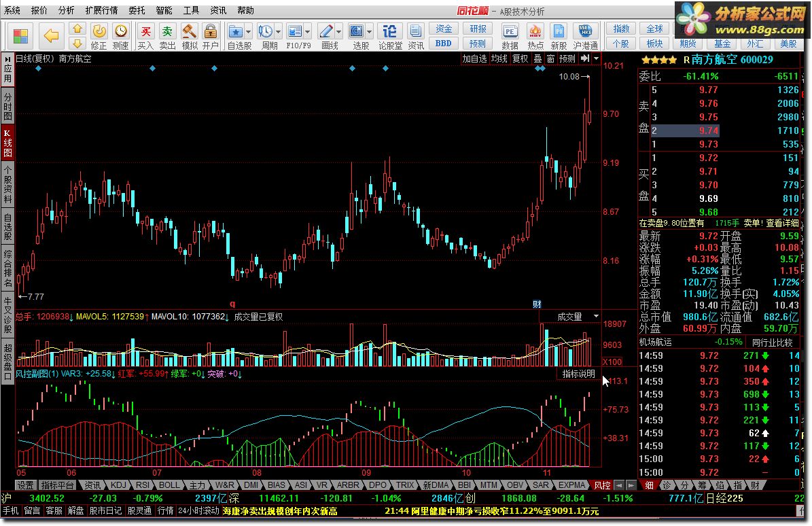This screenshot has width=812, height=526.
Task: Switch to the K线图 sidebar view
Action: coord(7,143)
